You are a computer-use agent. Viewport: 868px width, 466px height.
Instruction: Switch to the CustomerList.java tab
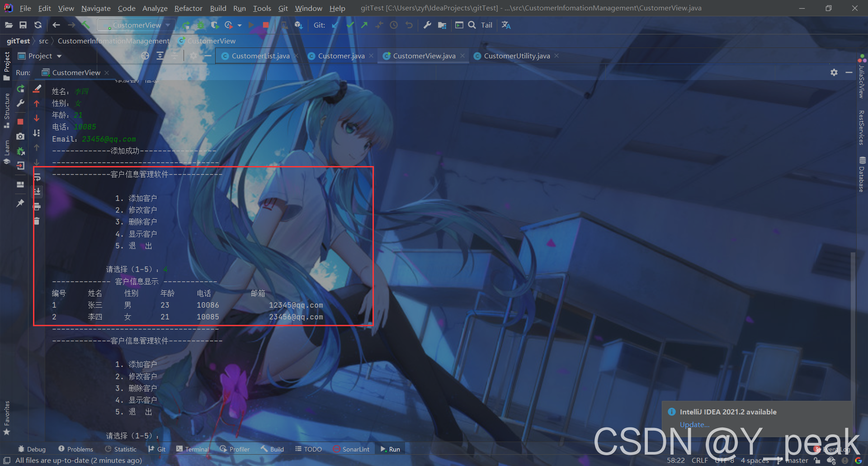256,56
